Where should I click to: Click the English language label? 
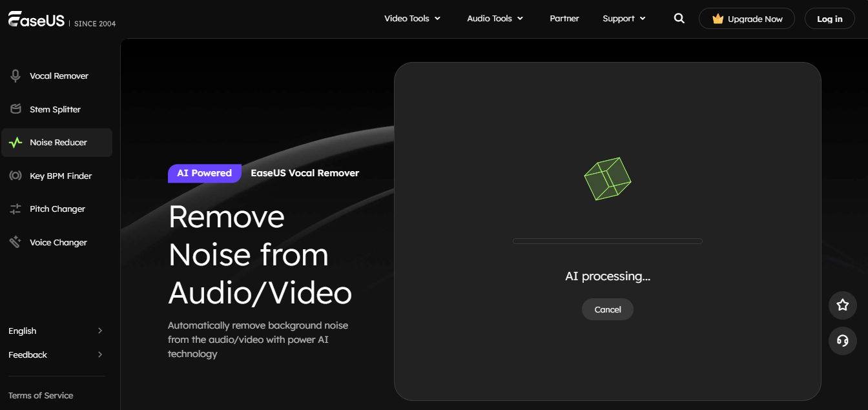pos(23,331)
